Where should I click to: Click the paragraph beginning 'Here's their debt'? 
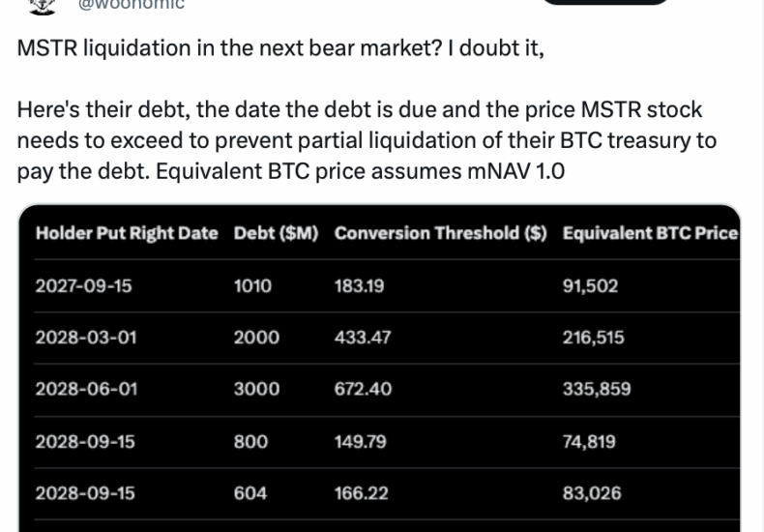coord(367,141)
